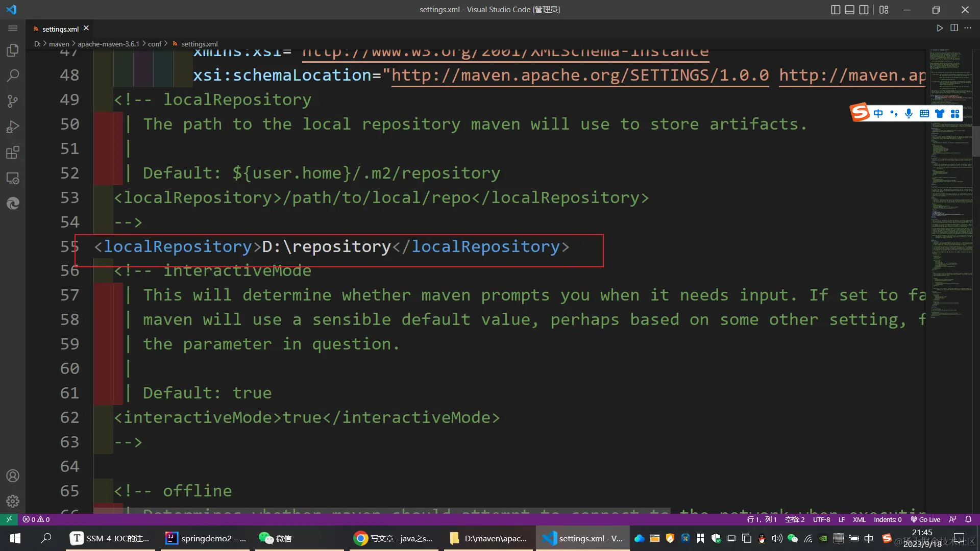Switch to springdemo2 IntelliJ window in taskbar
The width and height of the screenshot is (980, 551).
tap(206, 538)
